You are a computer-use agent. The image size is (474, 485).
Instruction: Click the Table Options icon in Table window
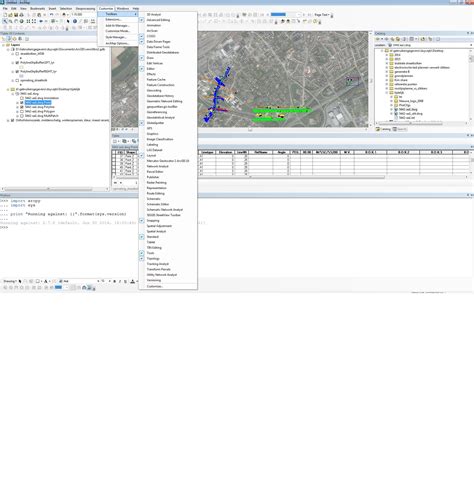pos(115,141)
